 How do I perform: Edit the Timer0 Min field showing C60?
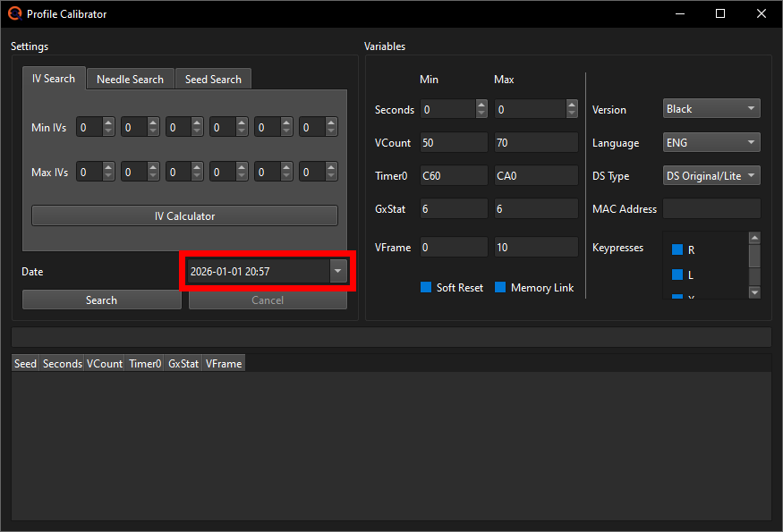tap(453, 175)
